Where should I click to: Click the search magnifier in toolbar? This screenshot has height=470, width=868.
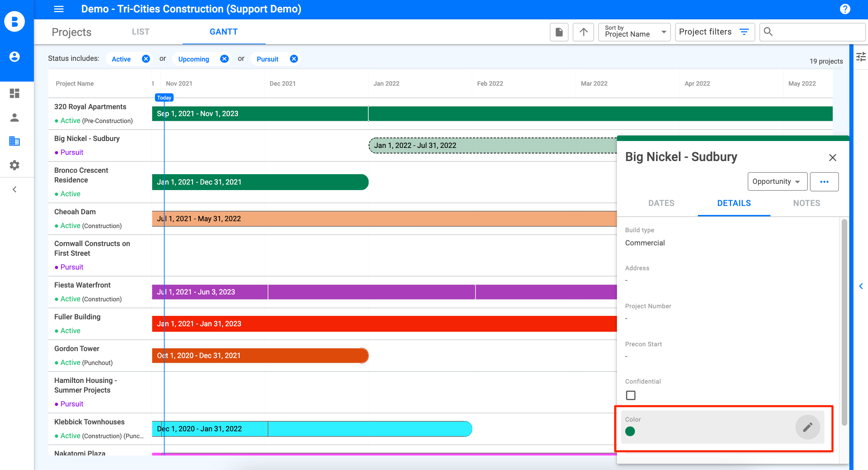(x=768, y=32)
